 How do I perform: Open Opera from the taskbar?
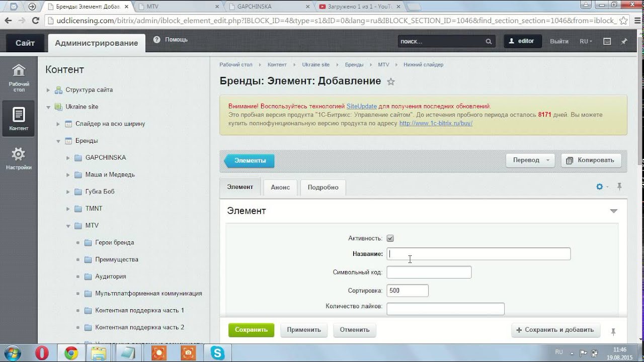pyautogui.click(x=42, y=352)
